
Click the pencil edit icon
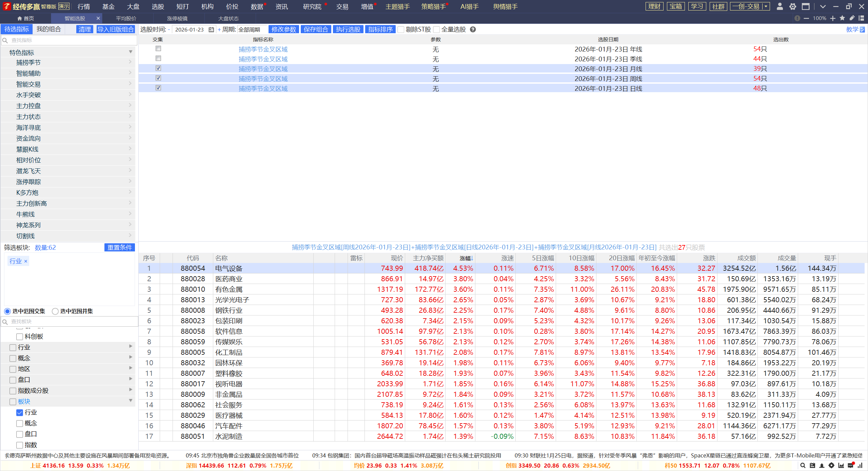[852, 18]
